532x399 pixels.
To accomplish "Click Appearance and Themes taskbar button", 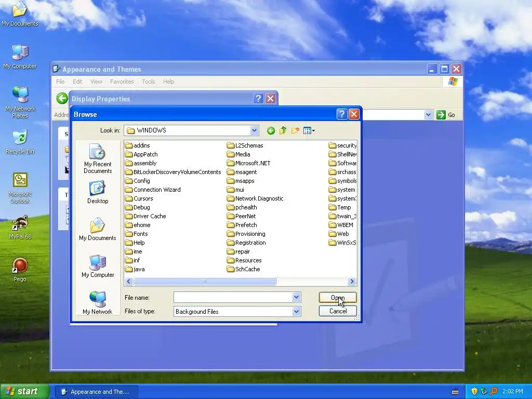I will (96, 392).
